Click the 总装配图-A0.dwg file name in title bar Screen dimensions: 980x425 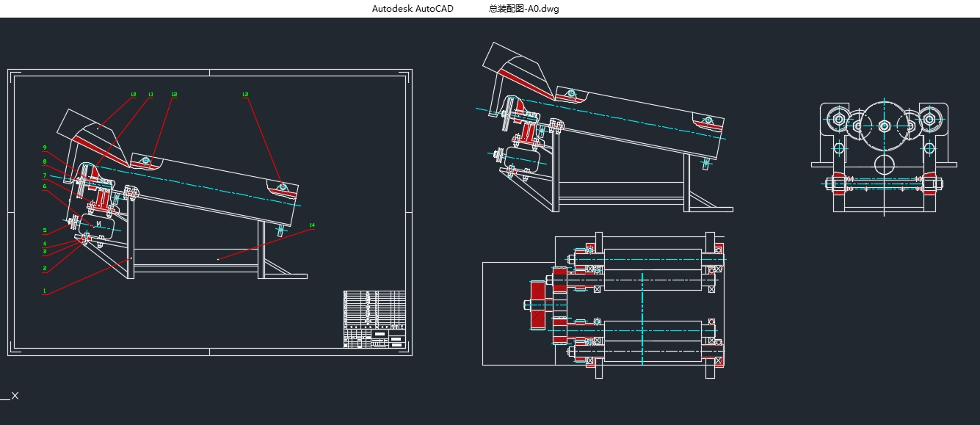tap(523, 9)
